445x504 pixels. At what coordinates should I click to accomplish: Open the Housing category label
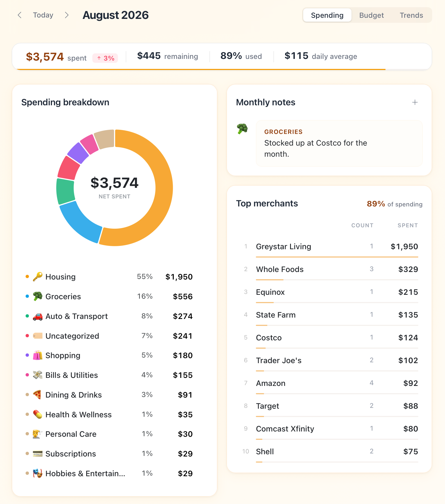(x=60, y=277)
